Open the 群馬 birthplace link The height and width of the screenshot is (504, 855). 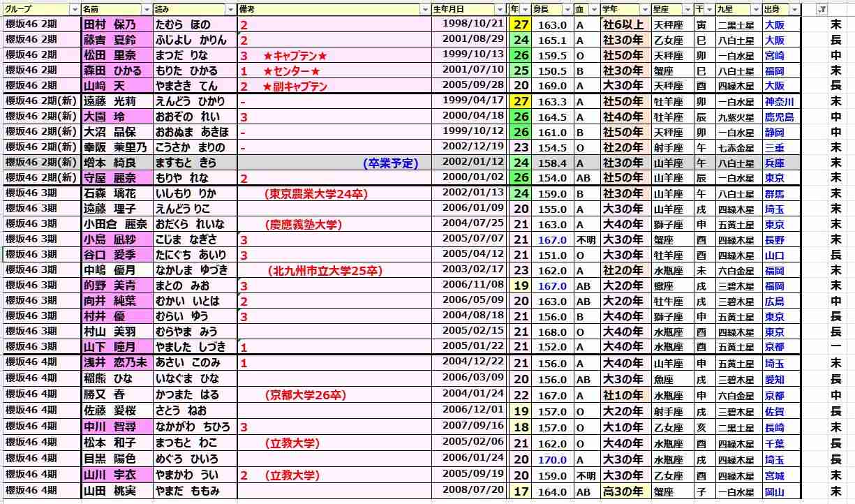pyautogui.click(x=774, y=194)
